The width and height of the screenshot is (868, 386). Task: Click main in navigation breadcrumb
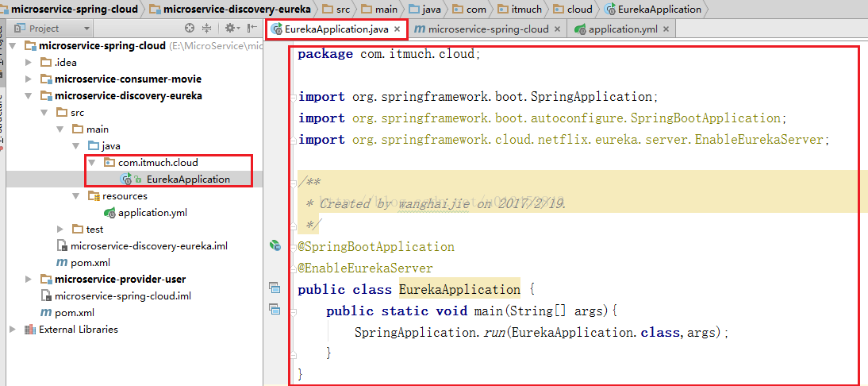(386, 9)
